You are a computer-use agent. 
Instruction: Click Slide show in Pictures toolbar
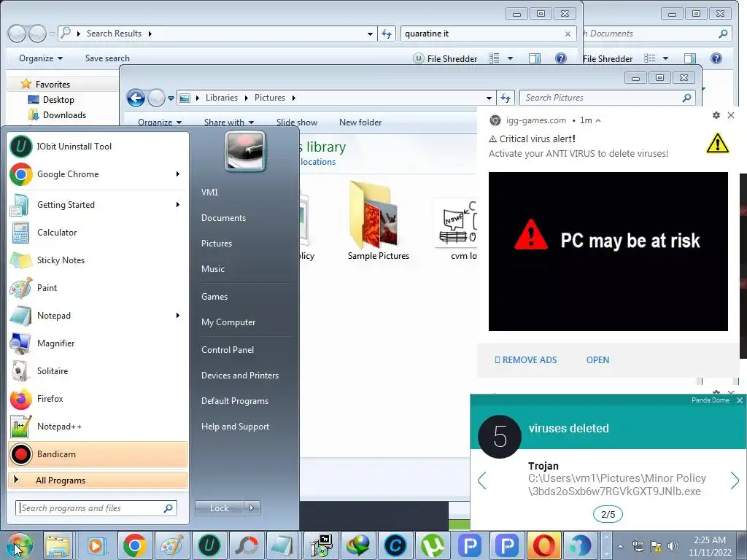tap(297, 122)
